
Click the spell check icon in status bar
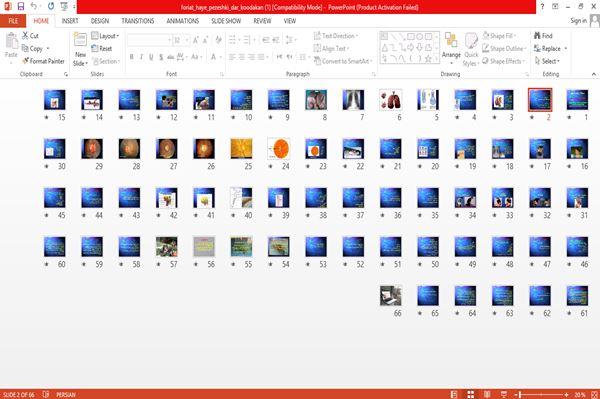46,394
